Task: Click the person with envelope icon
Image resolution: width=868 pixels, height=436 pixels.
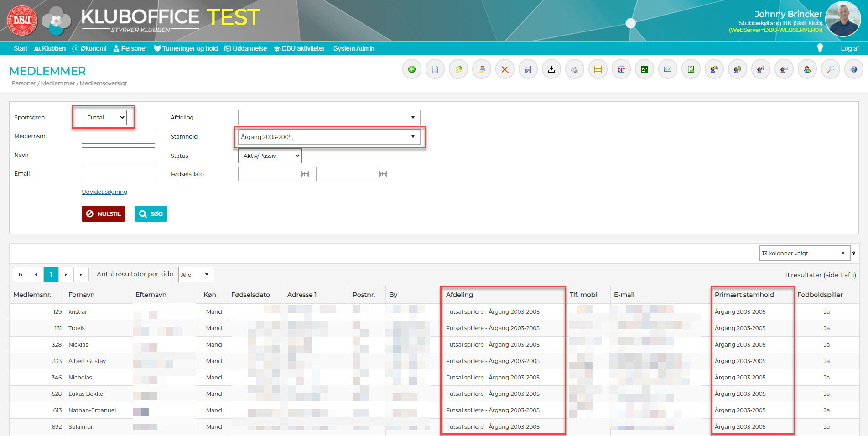Action: pos(784,69)
